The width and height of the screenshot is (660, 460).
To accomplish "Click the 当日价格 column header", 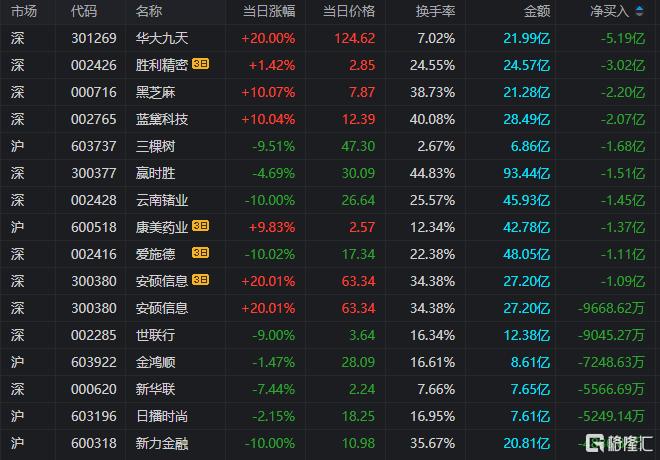I will (x=349, y=11).
